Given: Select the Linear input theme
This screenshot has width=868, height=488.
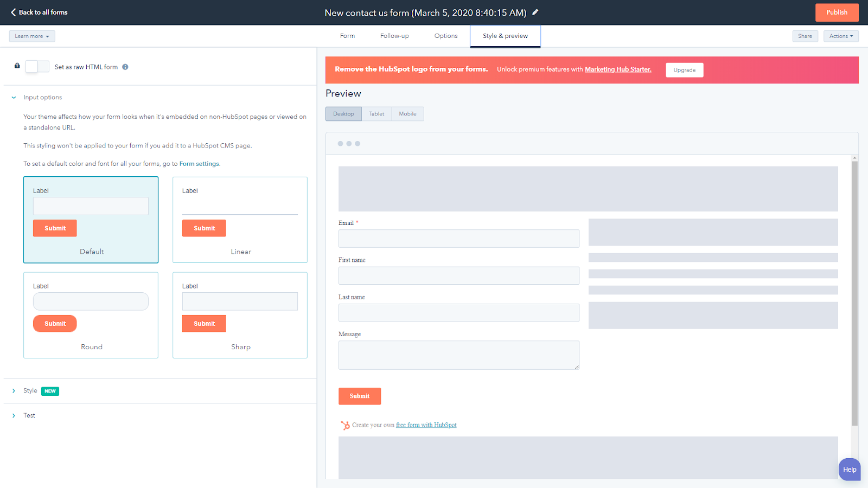Looking at the screenshot, I should [x=240, y=220].
